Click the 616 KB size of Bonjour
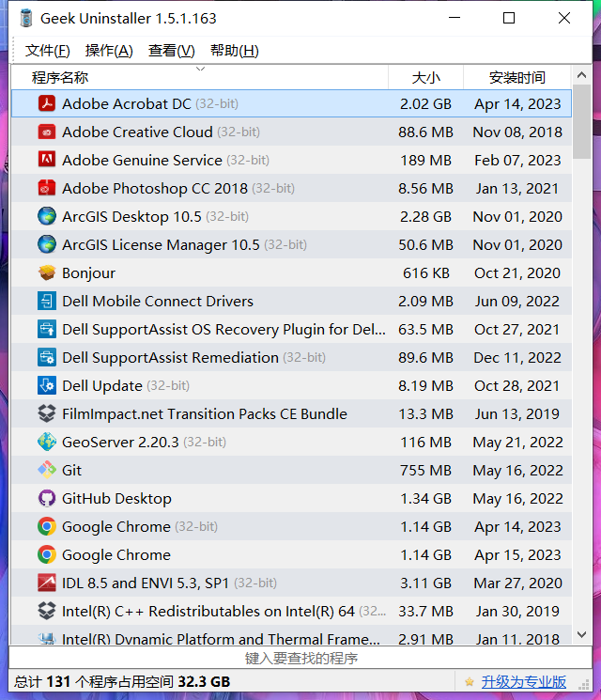 click(x=426, y=272)
